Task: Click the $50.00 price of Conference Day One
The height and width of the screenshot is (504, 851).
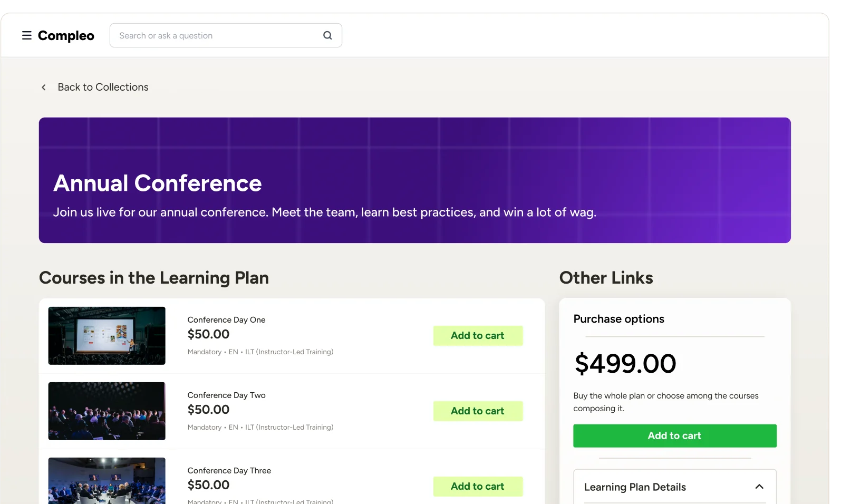Action: 208,334
